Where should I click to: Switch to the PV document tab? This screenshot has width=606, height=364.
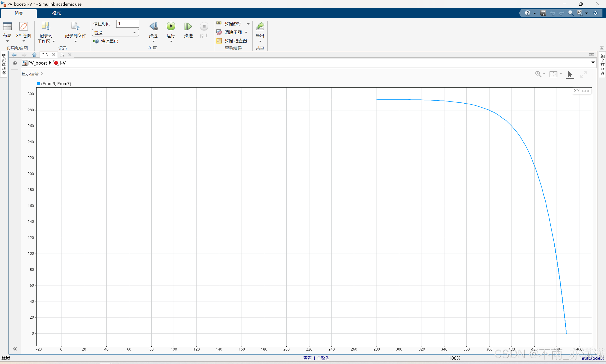pyautogui.click(x=62, y=55)
